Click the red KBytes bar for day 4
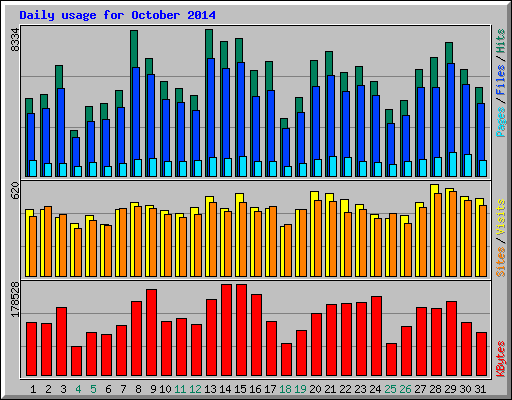Screen dimensions: 512x400 point(76,361)
